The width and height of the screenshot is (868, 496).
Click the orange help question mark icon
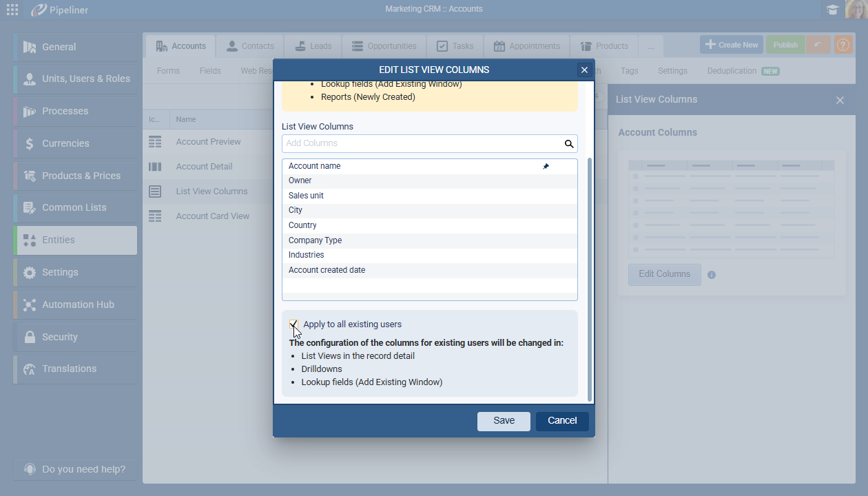[x=843, y=45]
